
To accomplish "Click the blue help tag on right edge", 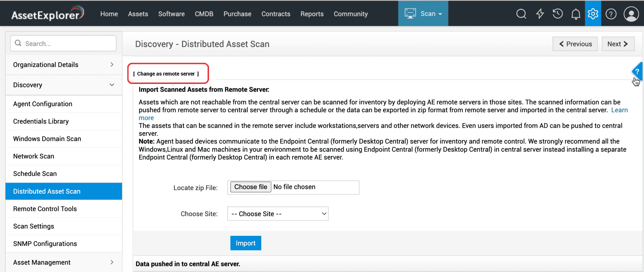I will point(637,71).
